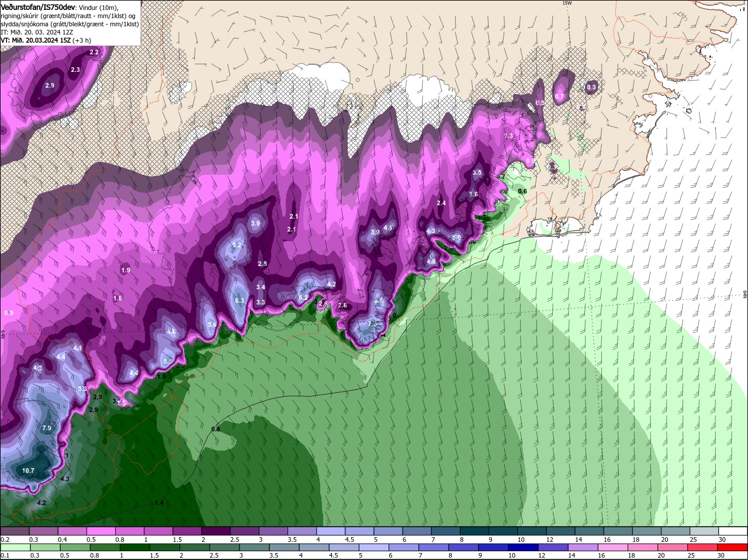Image resolution: width=748 pixels, height=560 pixels.
Task: Click the 2.2 value in the corner snow patch
Action: pos(94,53)
